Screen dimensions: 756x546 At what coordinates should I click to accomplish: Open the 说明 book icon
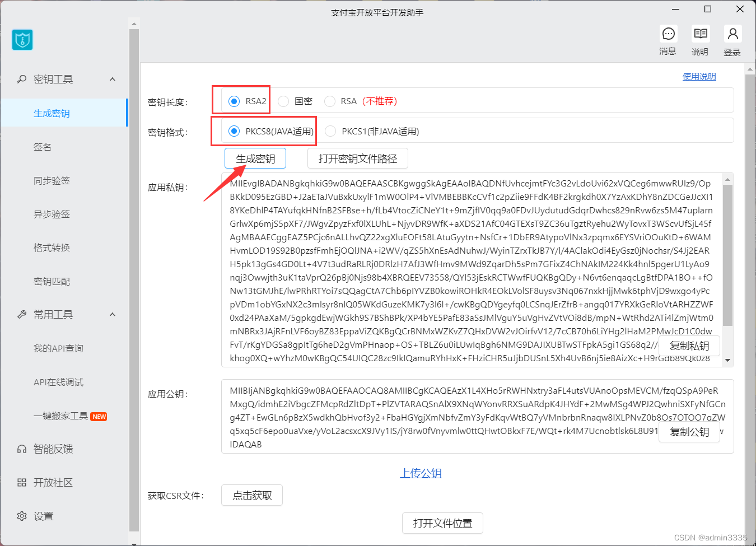coord(700,34)
